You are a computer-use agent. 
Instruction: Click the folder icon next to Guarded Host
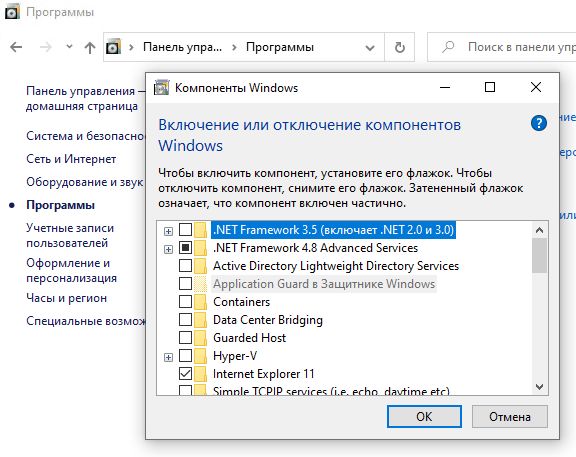tap(201, 338)
